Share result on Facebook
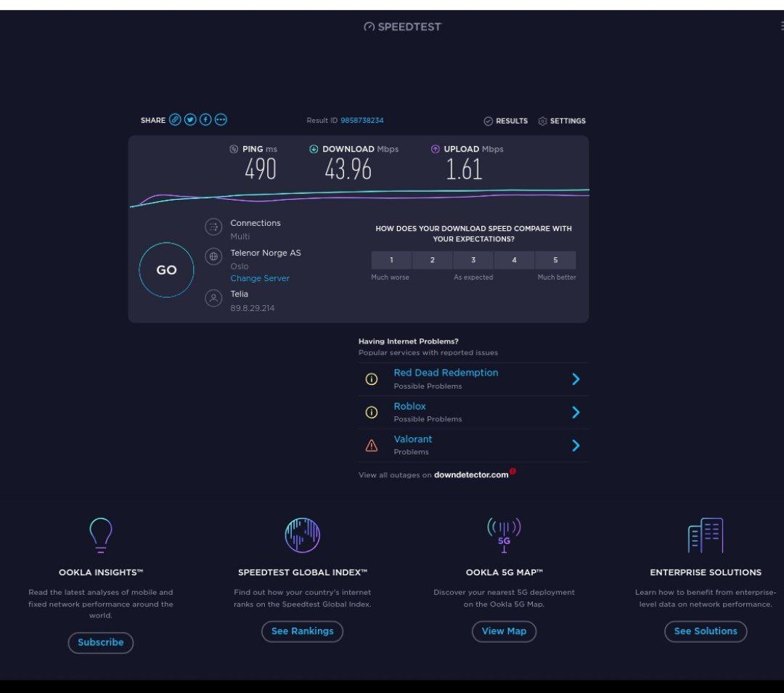 (205, 120)
